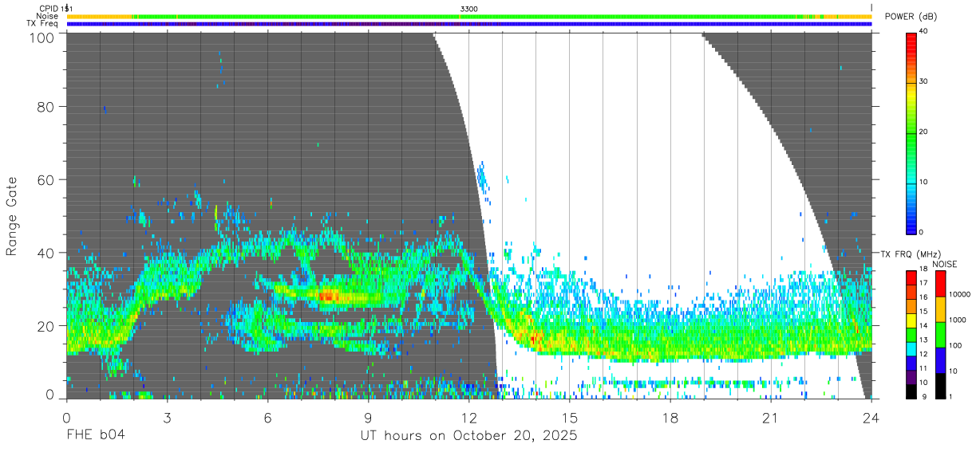Click the TX Freq color strip above the plot
Viewport: 980px width, 452px height.
(x=469, y=24)
